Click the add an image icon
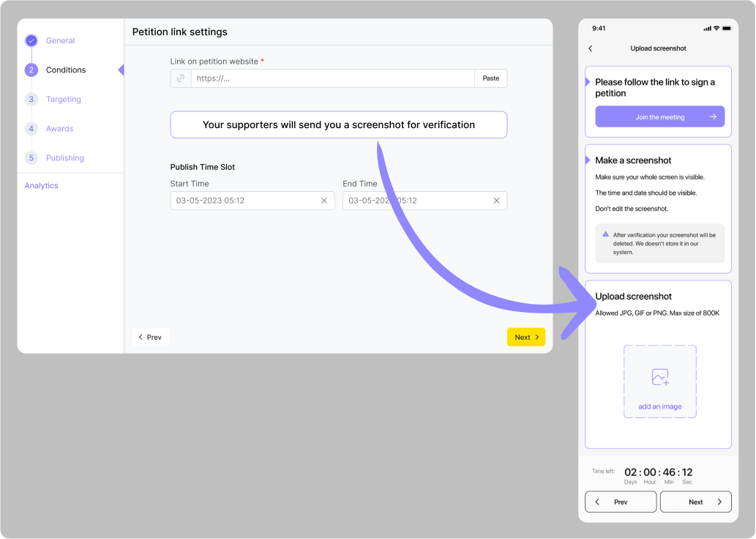 (660, 377)
